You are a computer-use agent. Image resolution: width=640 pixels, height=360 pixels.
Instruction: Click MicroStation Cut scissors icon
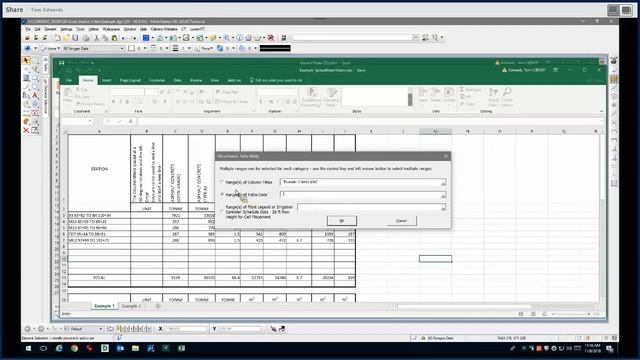97,38
